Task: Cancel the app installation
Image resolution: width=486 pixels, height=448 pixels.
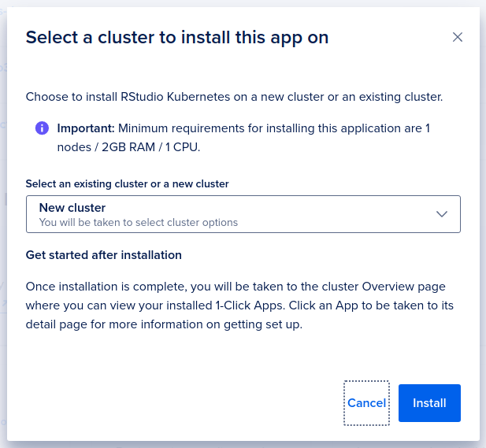Action: [x=367, y=403]
